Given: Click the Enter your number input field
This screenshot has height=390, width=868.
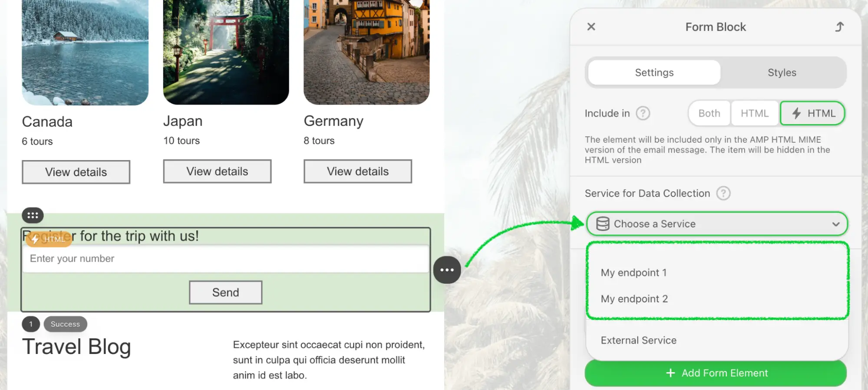Looking at the screenshot, I should [226, 259].
